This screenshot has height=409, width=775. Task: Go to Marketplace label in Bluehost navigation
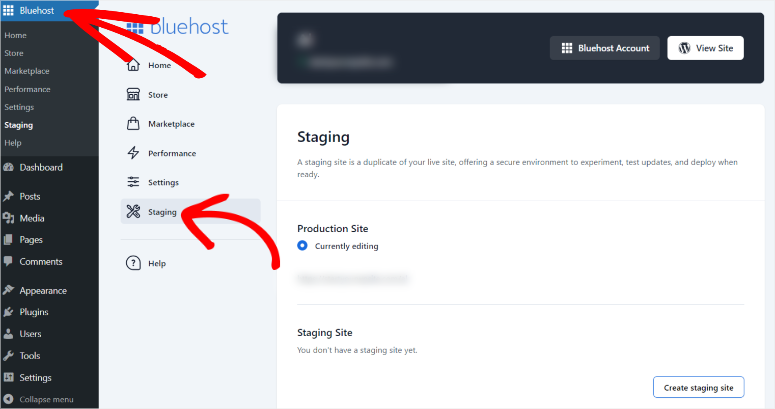(x=172, y=124)
